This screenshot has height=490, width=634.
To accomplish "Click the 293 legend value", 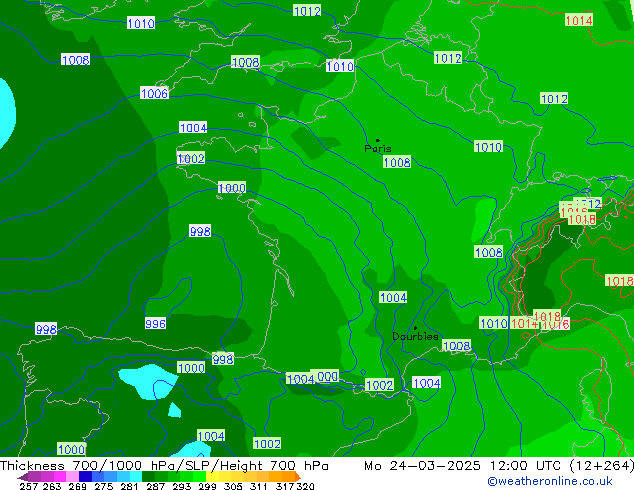I will point(182,486).
